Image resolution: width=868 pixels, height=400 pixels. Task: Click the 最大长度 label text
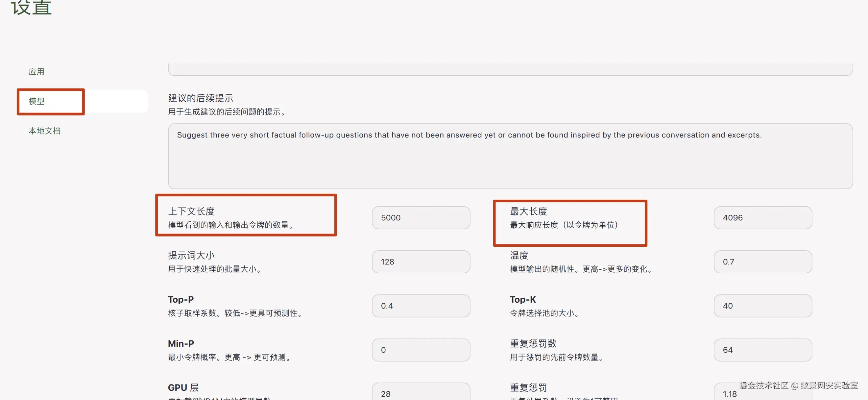(528, 211)
